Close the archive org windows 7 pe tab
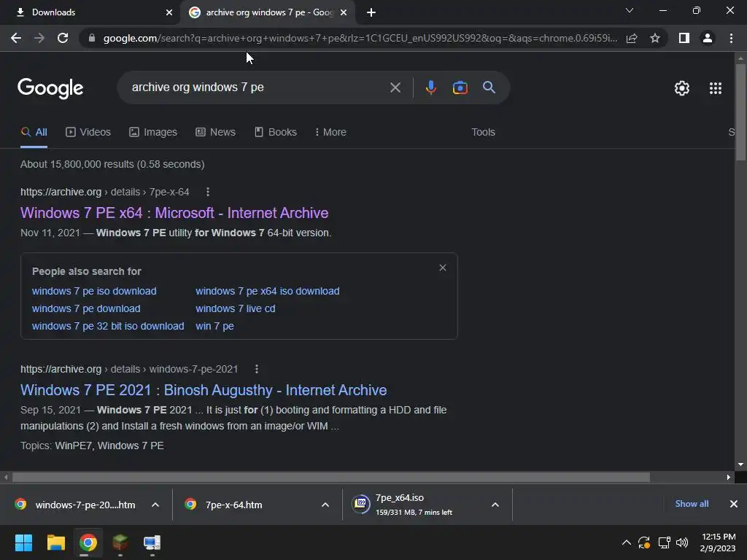This screenshot has width=747, height=560. [x=344, y=12]
